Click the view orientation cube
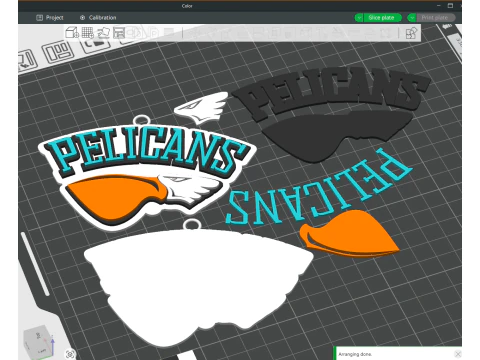 pos(38,341)
